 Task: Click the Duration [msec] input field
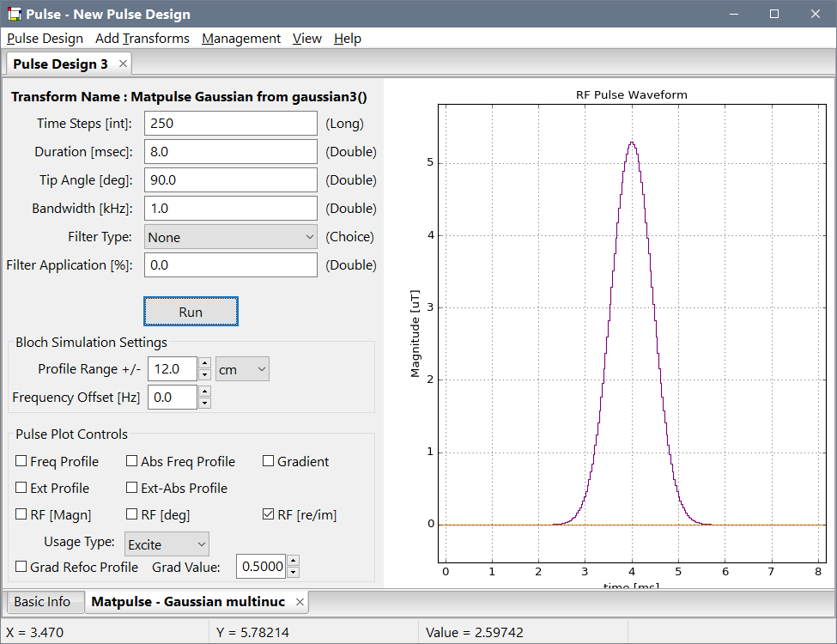[231, 152]
